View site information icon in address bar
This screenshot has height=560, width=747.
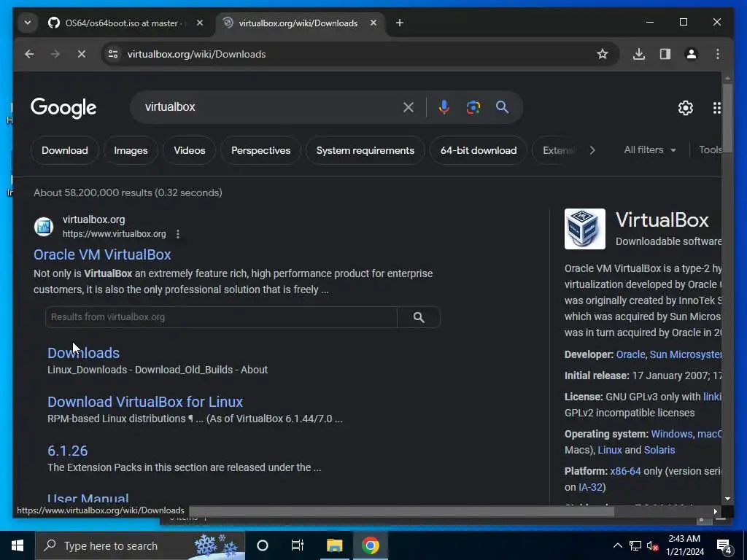[x=113, y=54]
